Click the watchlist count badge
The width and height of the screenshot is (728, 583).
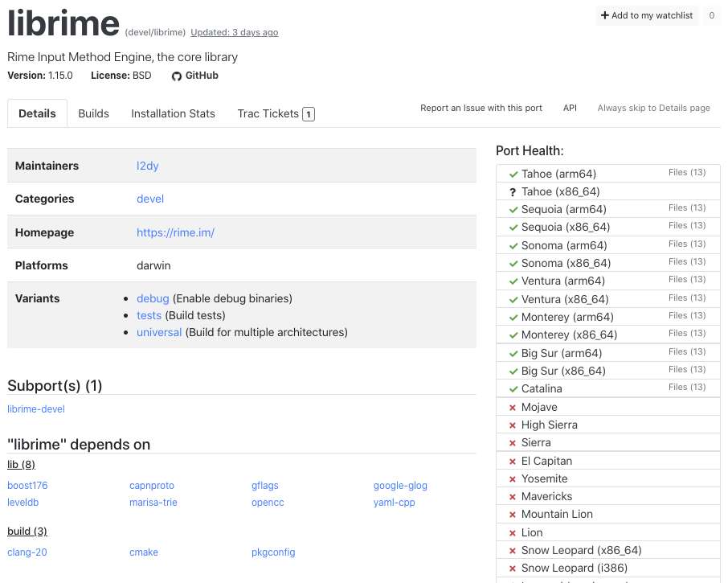pyautogui.click(x=711, y=16)
